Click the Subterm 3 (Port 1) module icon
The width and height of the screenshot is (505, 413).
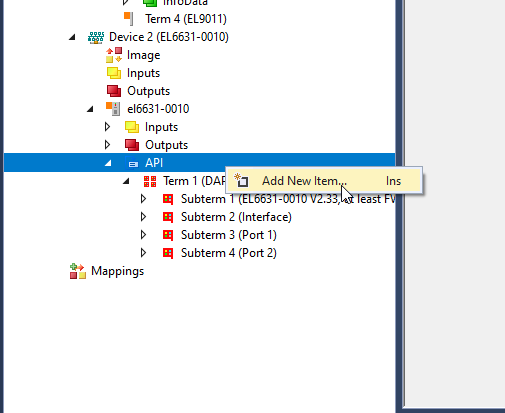coord(168,235)
